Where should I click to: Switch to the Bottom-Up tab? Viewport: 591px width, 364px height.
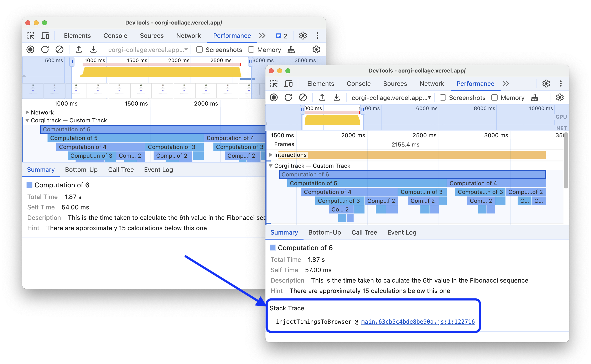pos(325,232)
